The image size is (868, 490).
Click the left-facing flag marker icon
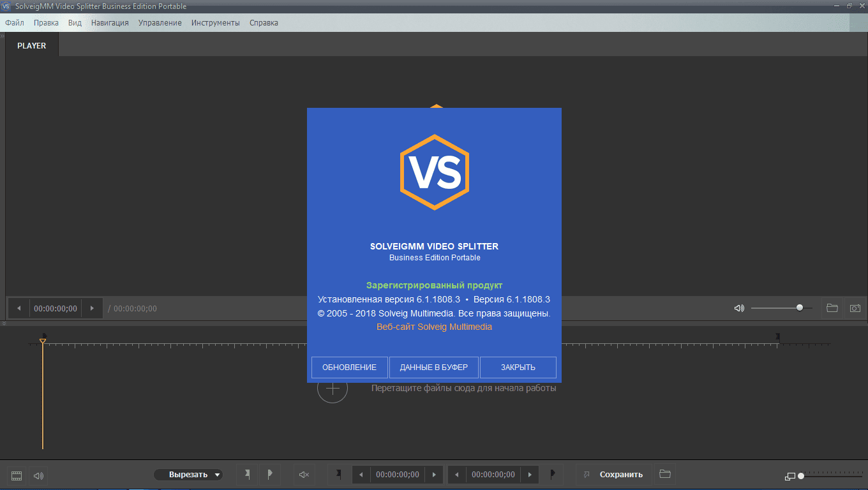click(x=247, y=474)
